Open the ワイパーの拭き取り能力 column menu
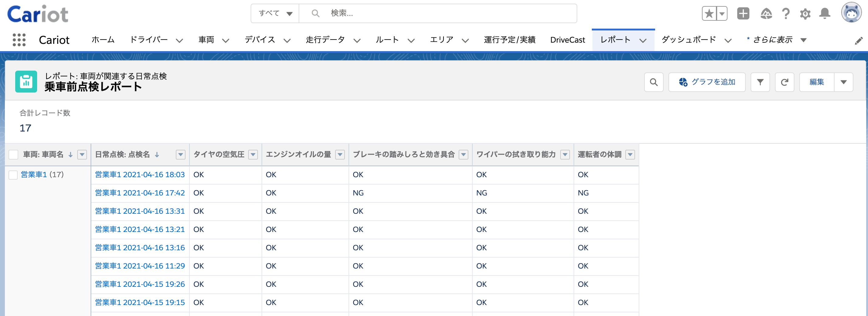The width and height of the screenshot is (868, 316). [x=565, y=154]
